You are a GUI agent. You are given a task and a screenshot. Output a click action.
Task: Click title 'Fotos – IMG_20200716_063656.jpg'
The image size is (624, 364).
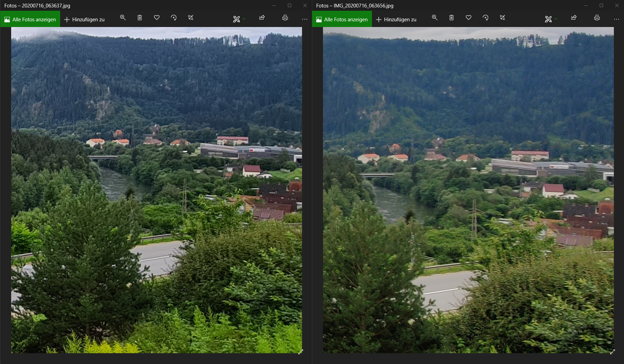355,6
